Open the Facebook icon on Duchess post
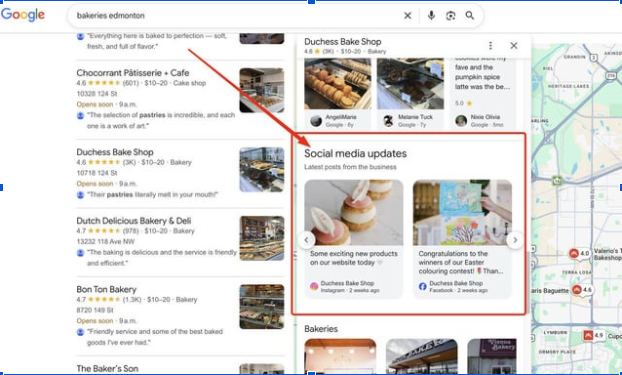 click(x=422, y=287)
